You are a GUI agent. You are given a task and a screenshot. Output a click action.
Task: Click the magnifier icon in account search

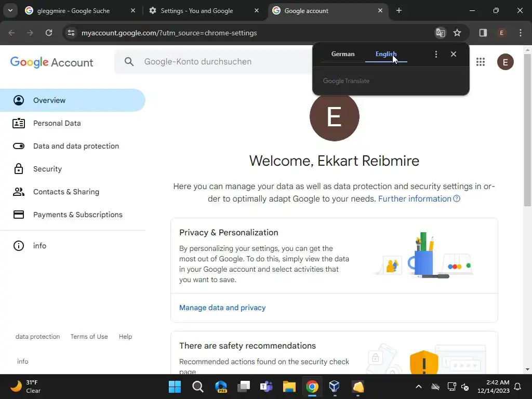click(129, 62)
